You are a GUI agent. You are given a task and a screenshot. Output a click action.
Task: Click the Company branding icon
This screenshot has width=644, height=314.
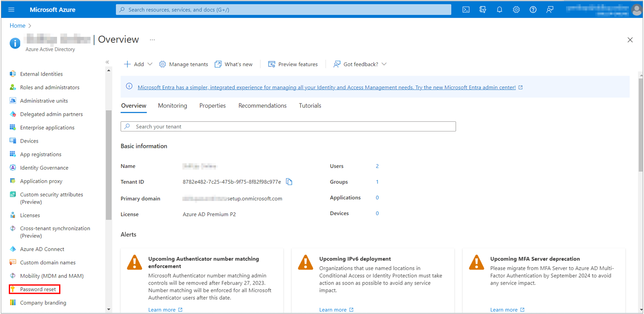click(x=13, y=303)
